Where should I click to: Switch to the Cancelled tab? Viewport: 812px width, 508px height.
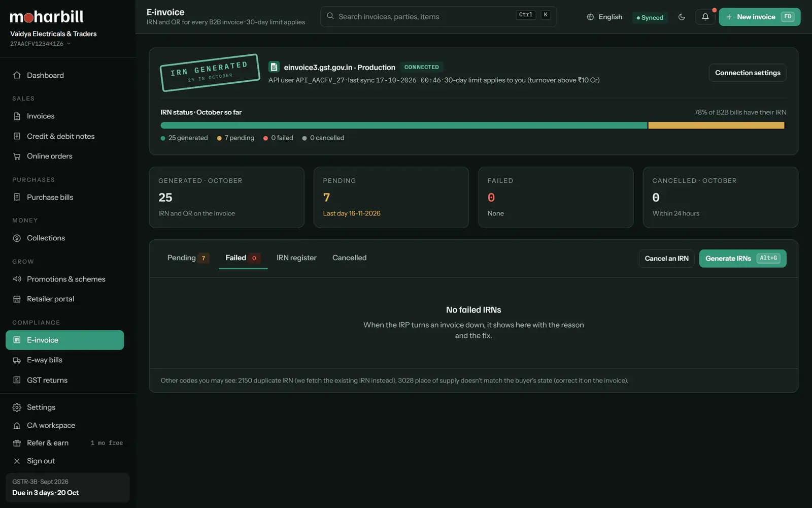point(349,258)
